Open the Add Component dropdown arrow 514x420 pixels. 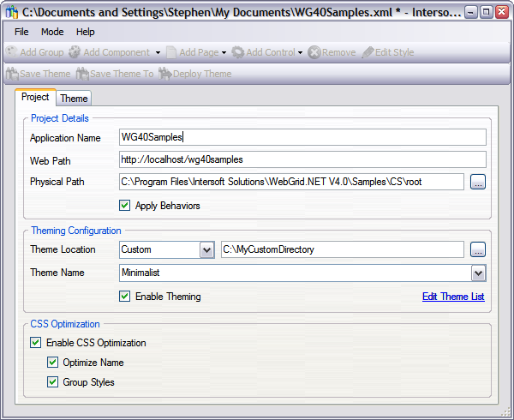pos(158,53)
